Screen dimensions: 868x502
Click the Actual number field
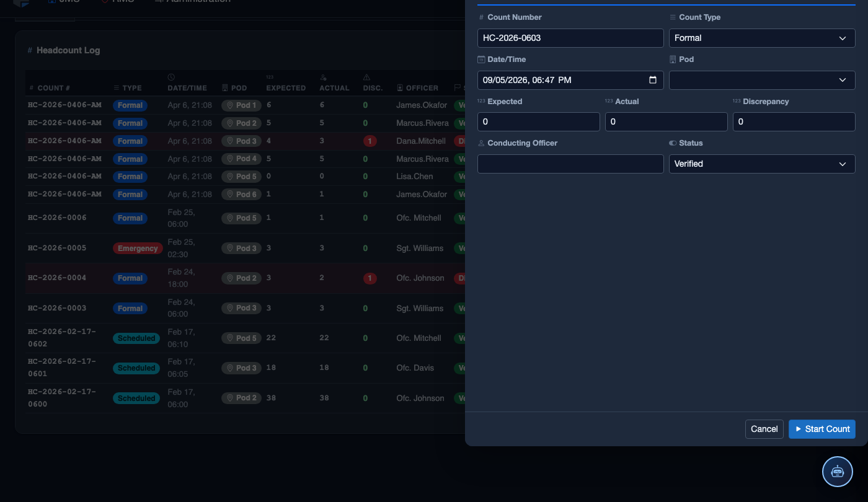click(x=666, y=121)
